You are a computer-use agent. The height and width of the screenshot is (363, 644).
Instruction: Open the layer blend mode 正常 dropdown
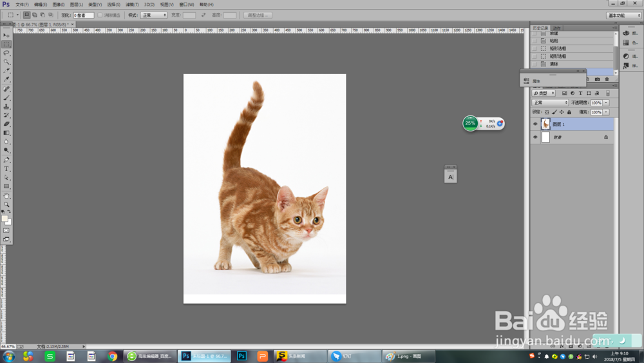(x=550, y=103)
